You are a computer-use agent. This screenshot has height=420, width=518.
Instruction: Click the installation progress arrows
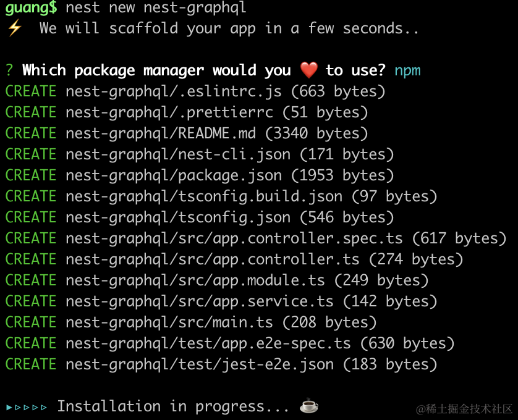pos(26,407)
